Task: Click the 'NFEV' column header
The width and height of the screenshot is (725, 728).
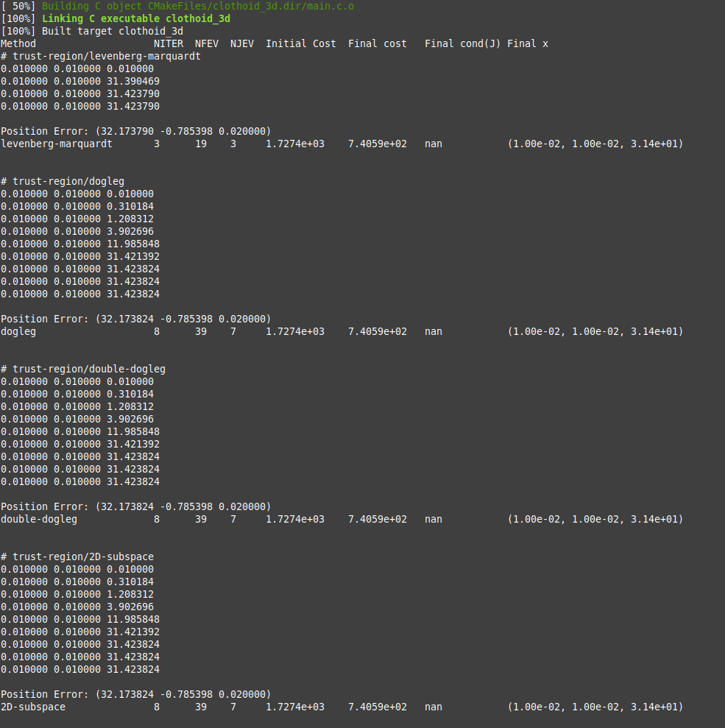Action: pos(207,43)
